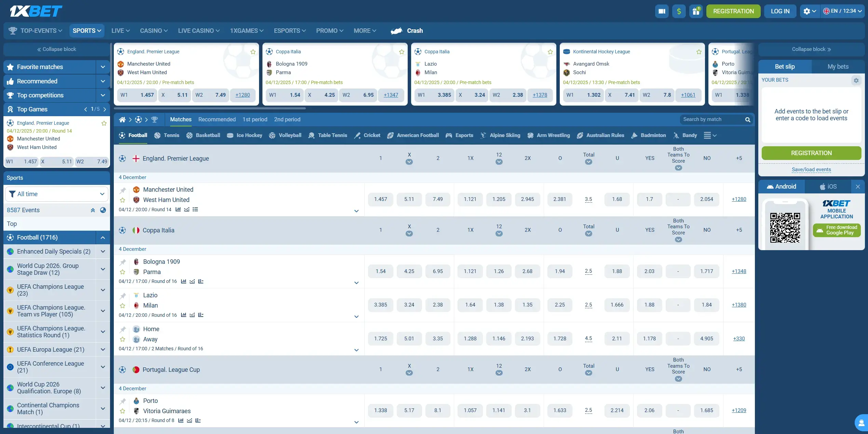Open the 1st period tab above matches
868x434 pixels.
pyautogui.click(x=255, y=119)
